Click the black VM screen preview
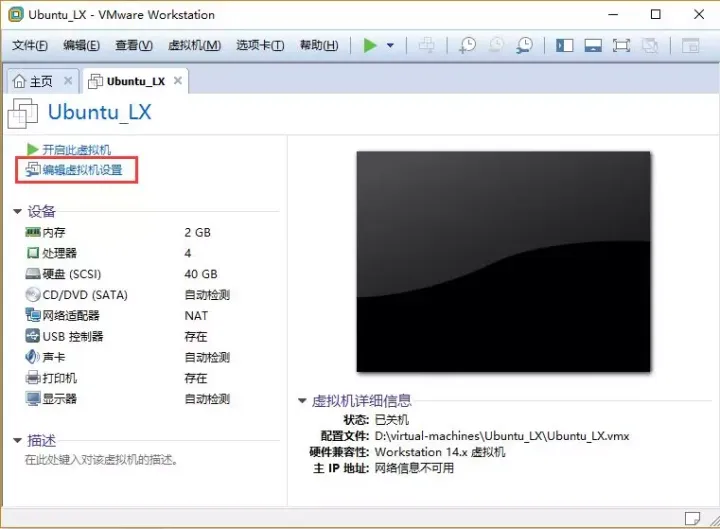This screenshot has height=529, width=720. tap(503, 261)
